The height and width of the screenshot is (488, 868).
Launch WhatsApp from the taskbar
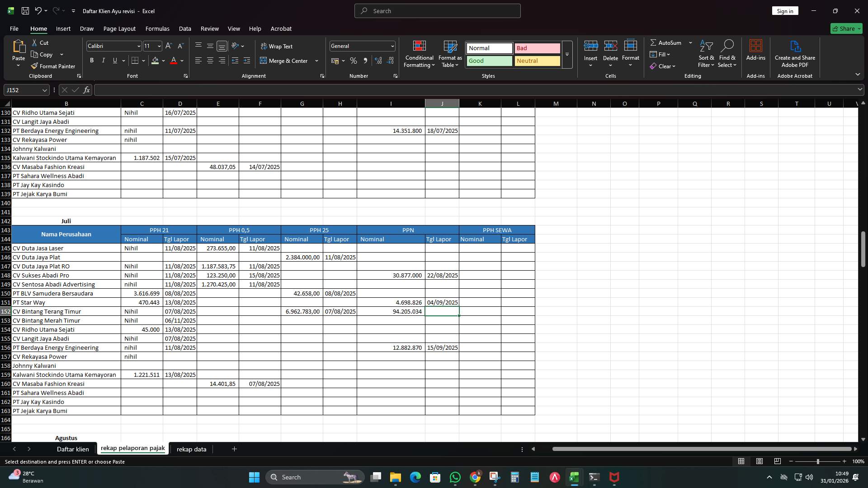[455, 477]
